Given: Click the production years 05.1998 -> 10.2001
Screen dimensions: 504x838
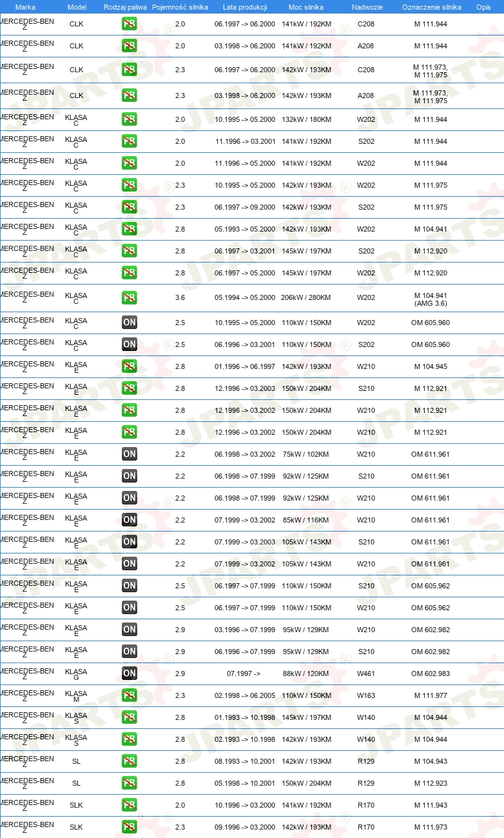Looking at the screenshot, I should (x=245, y=784).
